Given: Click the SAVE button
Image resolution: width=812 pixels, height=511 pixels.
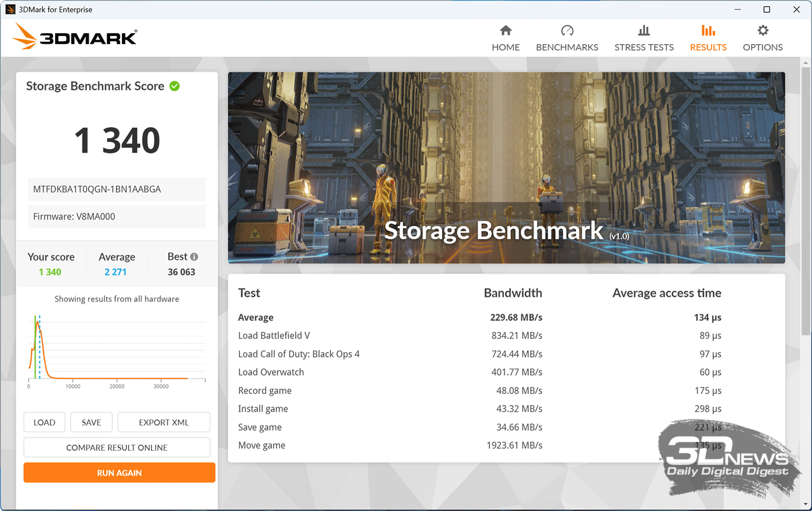Looking at the screenshot, I should (x=91, y=422).
